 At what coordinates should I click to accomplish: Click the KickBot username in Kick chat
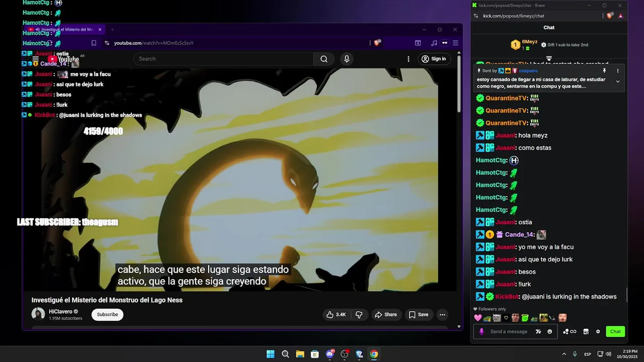[x=507, y=297]
